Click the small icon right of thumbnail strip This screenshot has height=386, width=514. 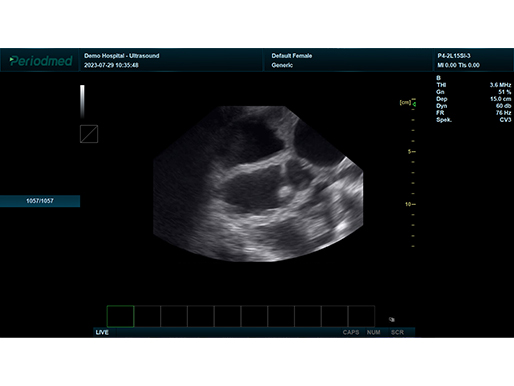click(392, 319)
